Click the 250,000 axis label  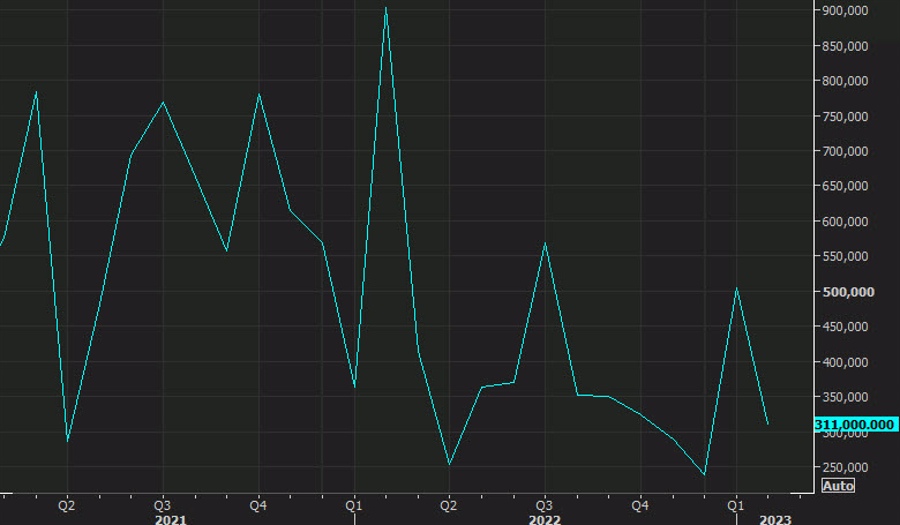845,468
